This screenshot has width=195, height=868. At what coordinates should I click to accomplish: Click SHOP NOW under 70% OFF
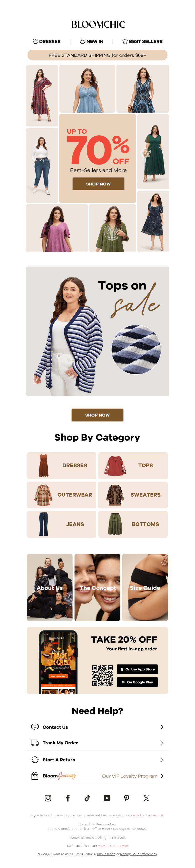point(98,184)
